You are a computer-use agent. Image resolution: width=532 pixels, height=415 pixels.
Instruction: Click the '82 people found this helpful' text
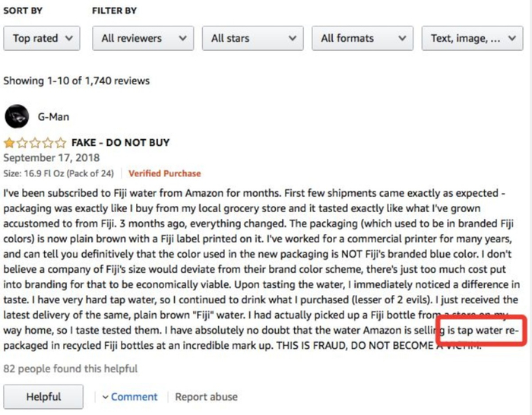pyautogui.click(x=71, y=369)
